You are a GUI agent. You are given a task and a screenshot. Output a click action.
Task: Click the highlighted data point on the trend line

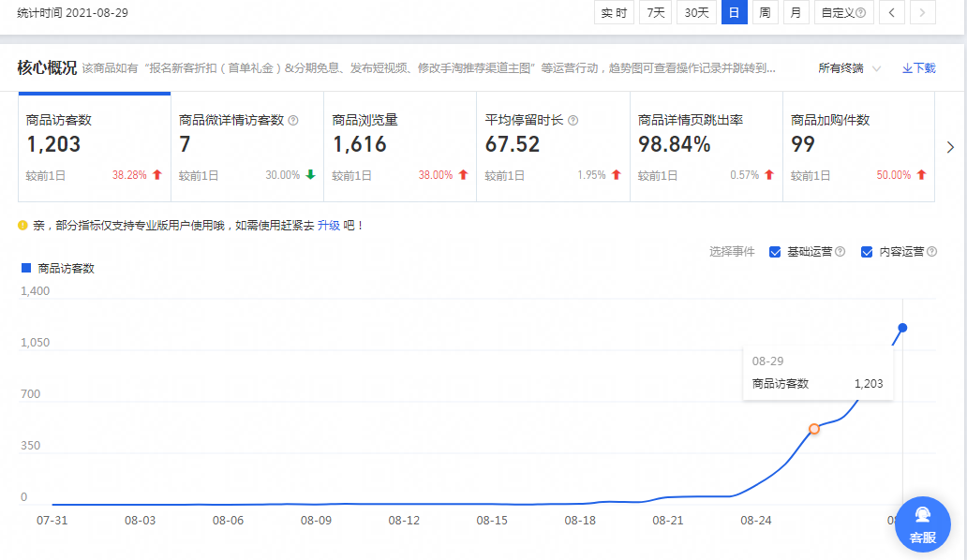(813, 428)
